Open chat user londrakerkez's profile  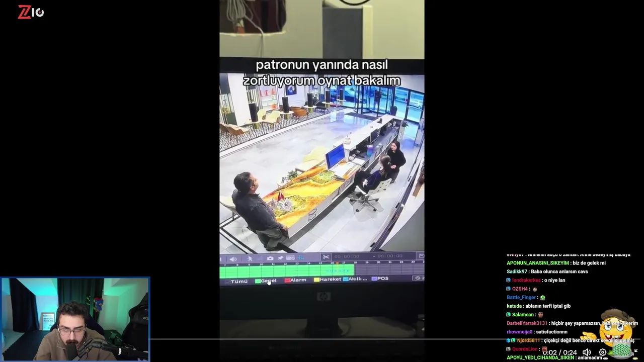point(526,280)
